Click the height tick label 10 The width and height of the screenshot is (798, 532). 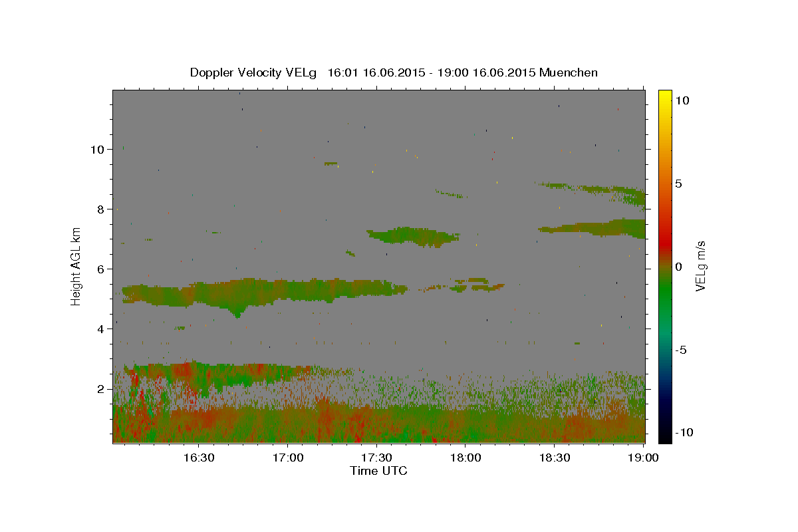point(98,150)
